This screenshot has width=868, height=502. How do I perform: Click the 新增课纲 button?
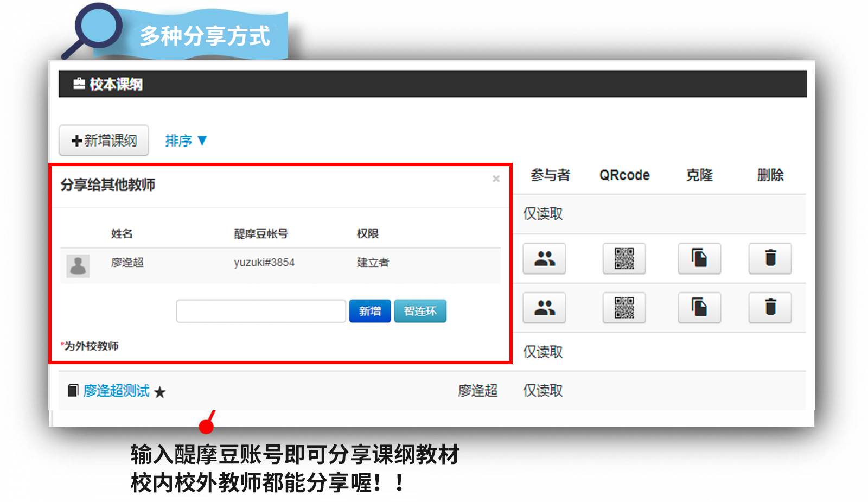(104, 141)
